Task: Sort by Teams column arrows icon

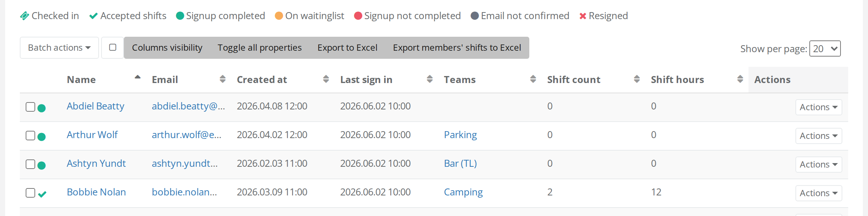Action: click(533, 79)
